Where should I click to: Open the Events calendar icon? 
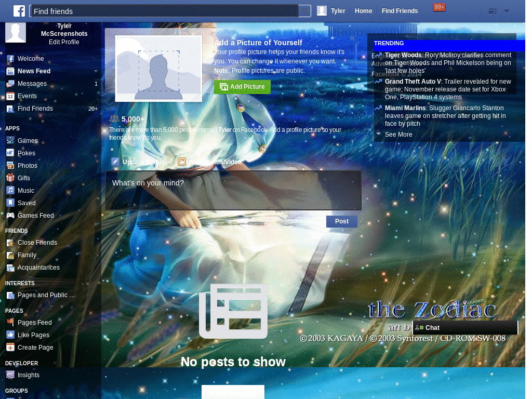[10, 96]
